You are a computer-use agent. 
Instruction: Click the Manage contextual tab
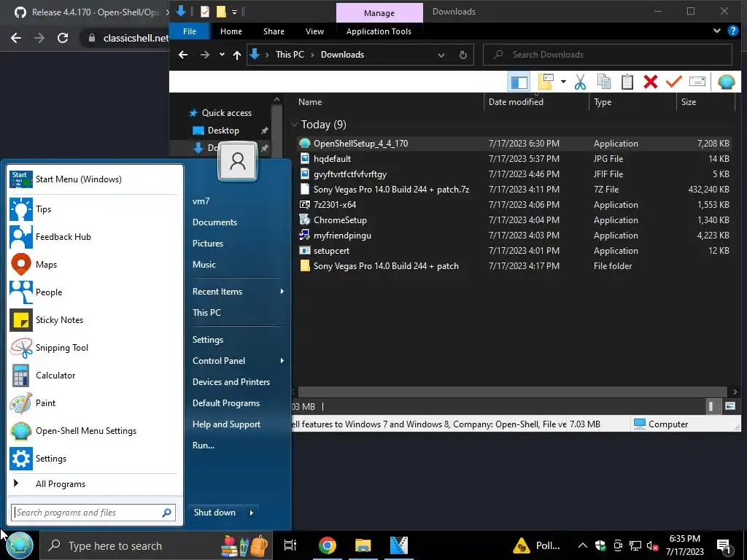(379, 13)
